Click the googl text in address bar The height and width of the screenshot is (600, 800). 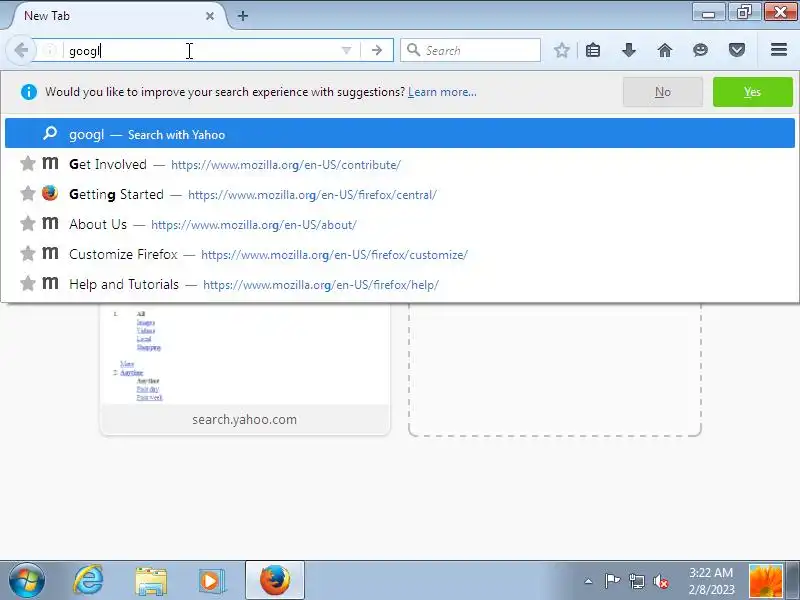(x=85, y=51)
